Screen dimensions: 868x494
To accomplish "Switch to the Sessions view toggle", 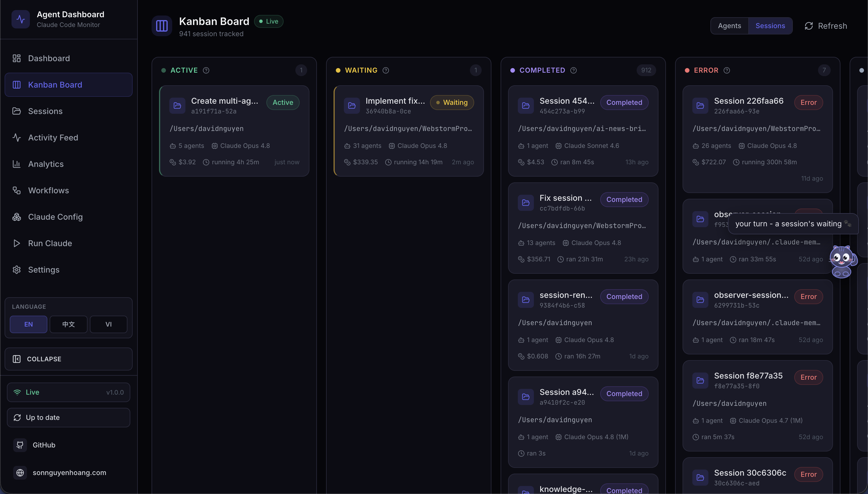I will click(770, 26).
